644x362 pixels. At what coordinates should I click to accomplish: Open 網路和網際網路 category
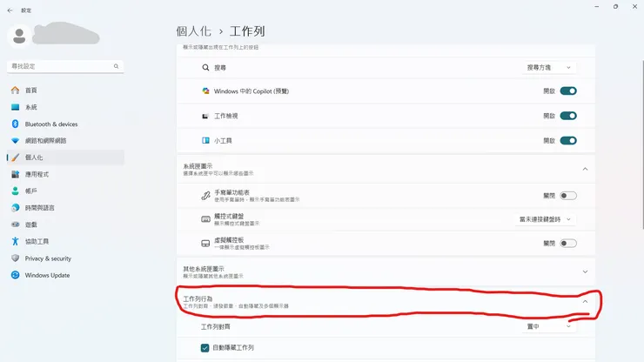(x=65, y=140)
